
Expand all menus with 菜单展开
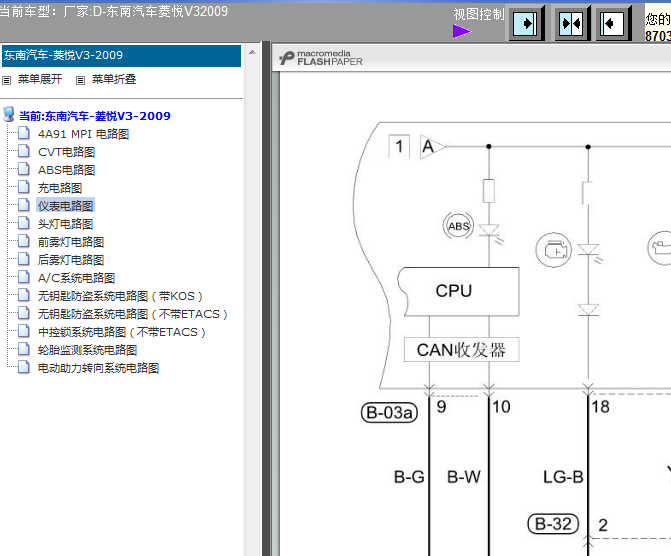pyautogui.click(x=40, y=79)
